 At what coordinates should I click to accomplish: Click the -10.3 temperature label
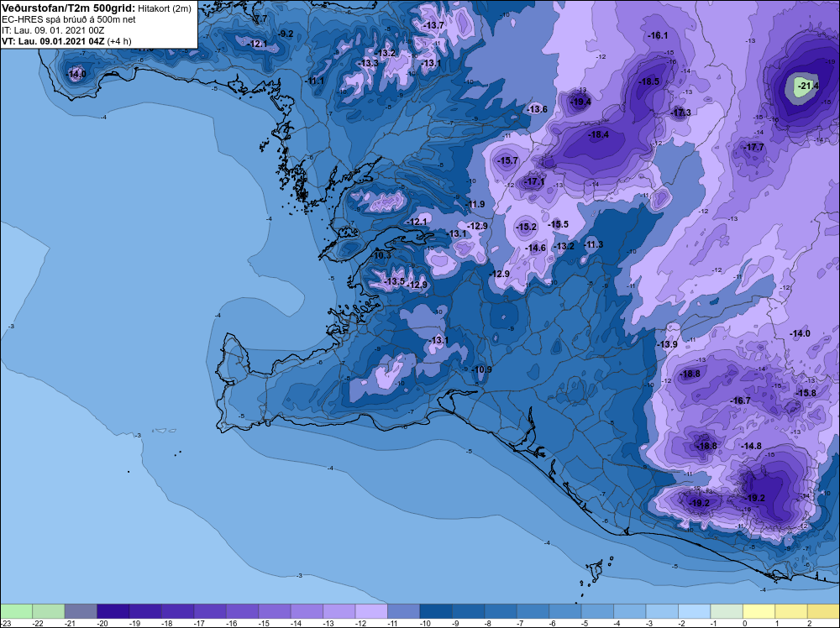pos(381,255)
